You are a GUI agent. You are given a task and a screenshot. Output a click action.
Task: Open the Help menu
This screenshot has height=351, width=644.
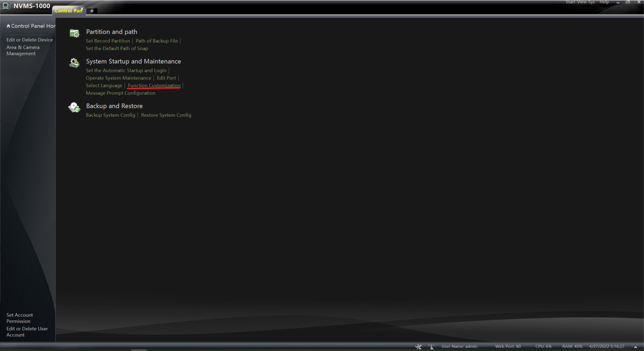[604, 2]
